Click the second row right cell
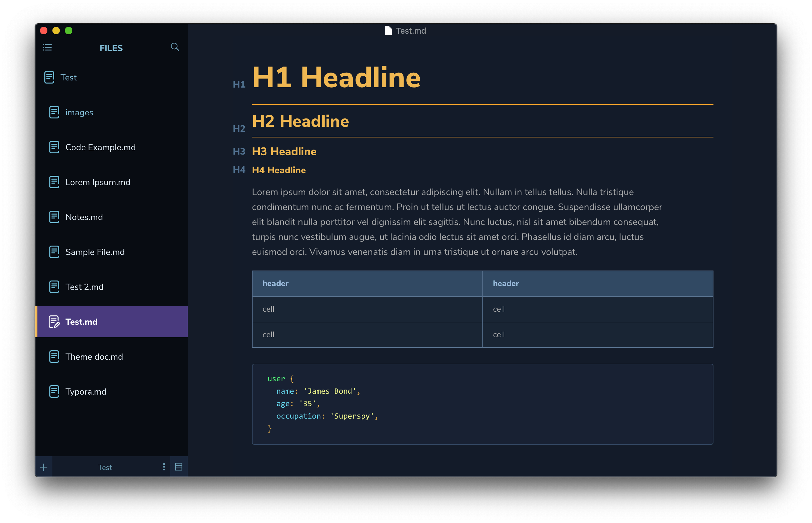Screen dimensions: 812x523 pyautogui.click(x=598, y=334)
